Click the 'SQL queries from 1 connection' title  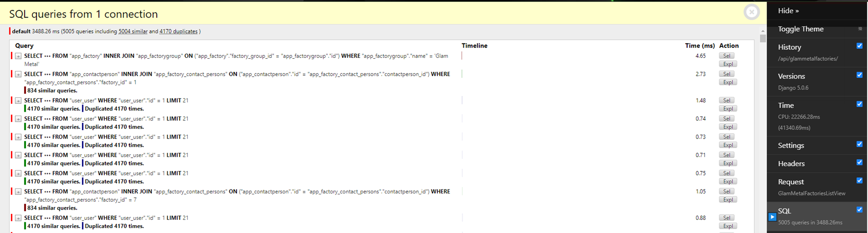(83, 14)
